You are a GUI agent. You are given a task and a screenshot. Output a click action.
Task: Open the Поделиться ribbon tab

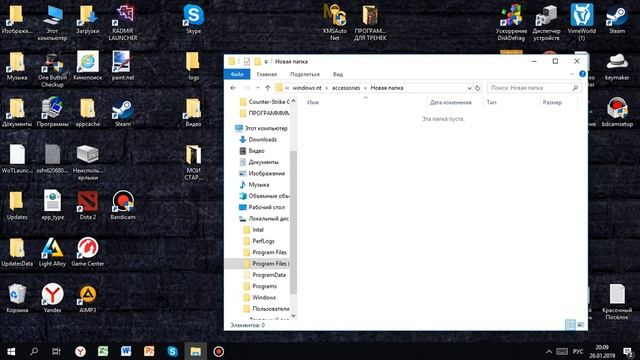[x=305, y=74]
